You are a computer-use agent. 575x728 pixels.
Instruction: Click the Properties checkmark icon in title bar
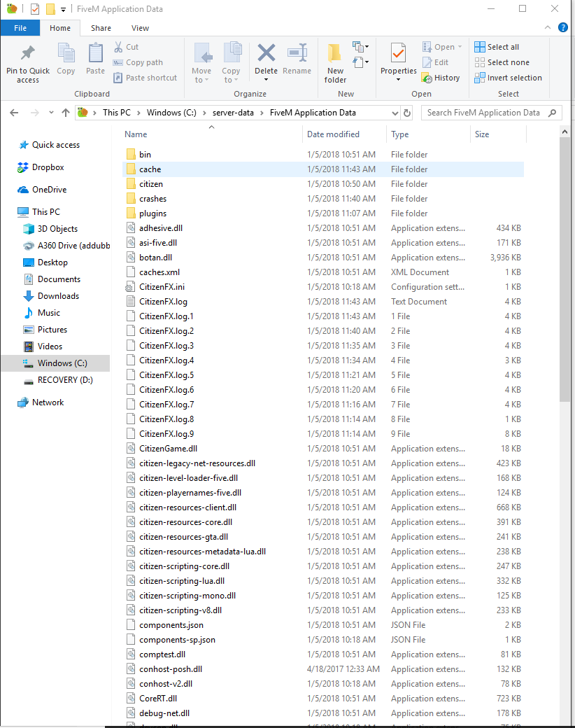[x=35, y=9]
